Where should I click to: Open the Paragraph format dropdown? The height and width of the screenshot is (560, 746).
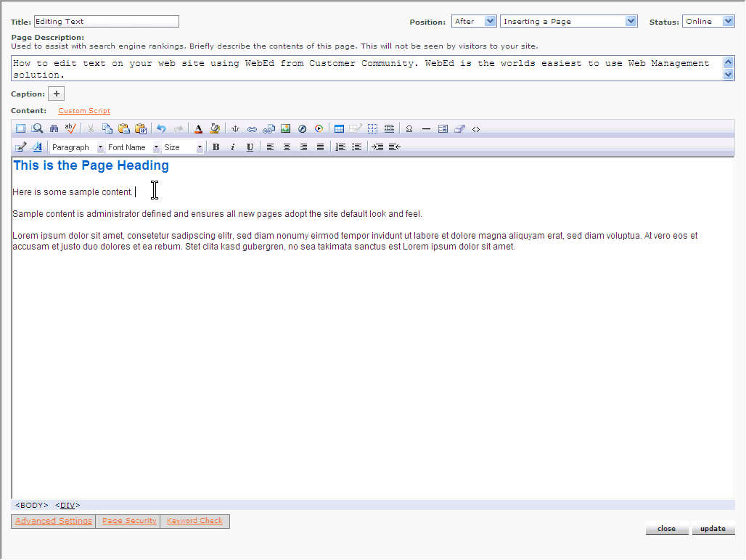click(77, 147)
